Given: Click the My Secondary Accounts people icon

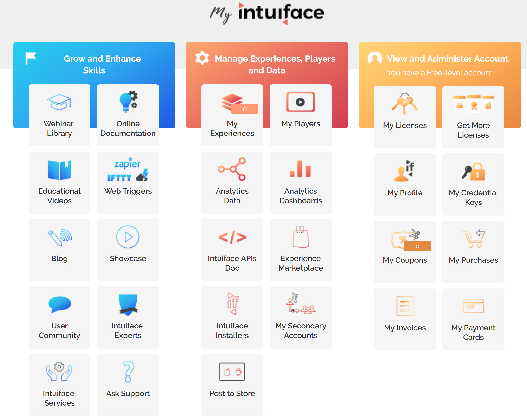Looking at the screenshot, I should tap(300, 303).
